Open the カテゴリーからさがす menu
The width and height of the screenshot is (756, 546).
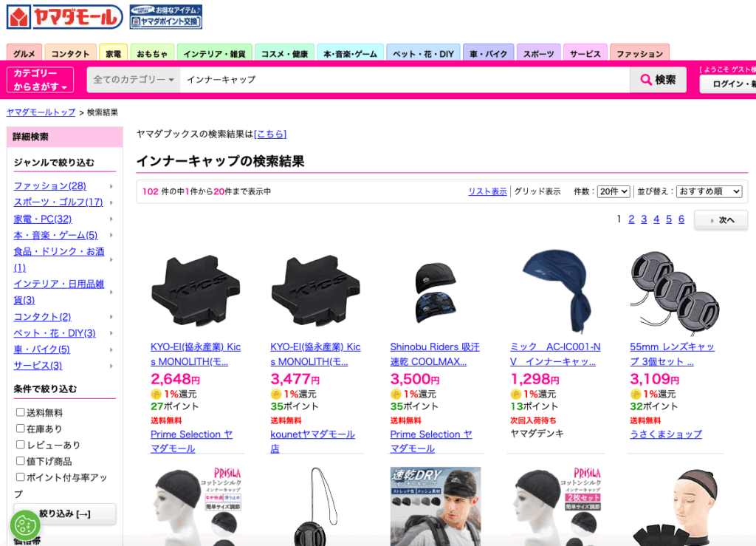coord(40,80)
